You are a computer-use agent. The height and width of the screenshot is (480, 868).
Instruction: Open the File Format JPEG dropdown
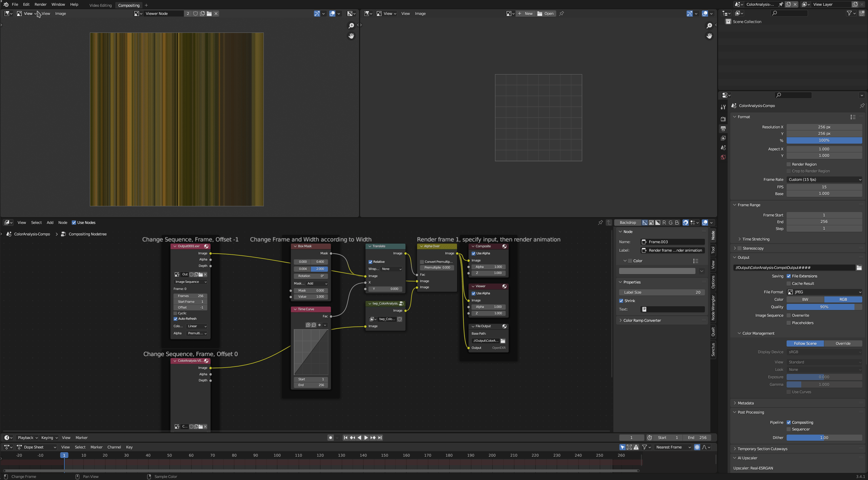824,292
